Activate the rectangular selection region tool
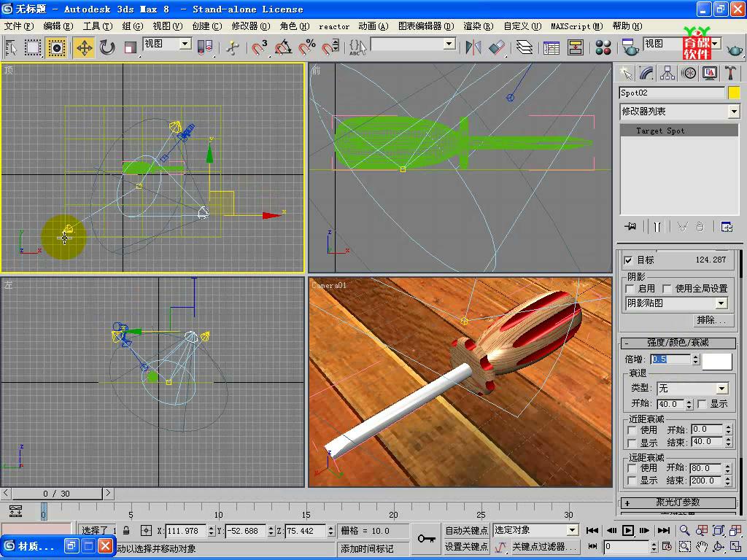 point(33,47)
